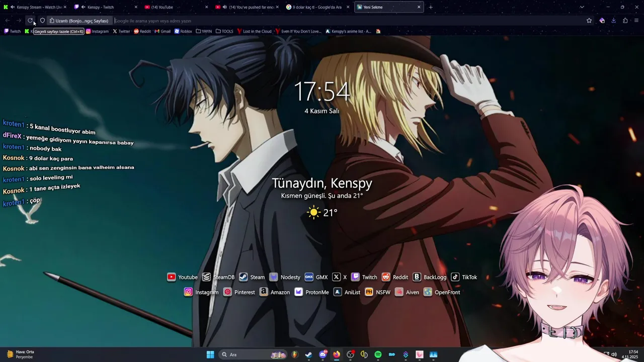This screenshot has height=362, width=644.
Task: Open the X shortcut tile
Action: pos(340,277)
